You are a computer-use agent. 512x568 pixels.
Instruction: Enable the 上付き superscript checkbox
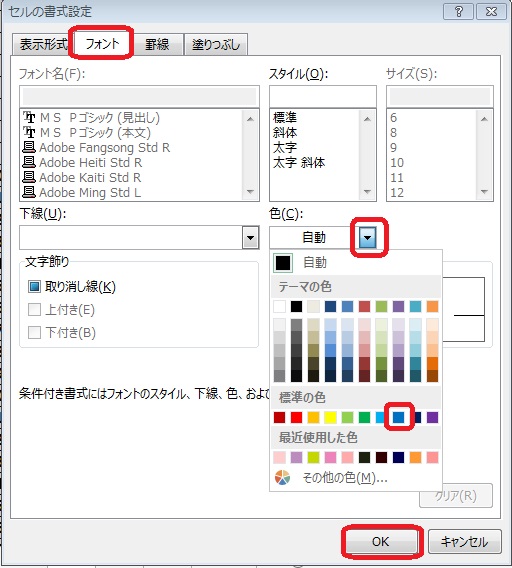tap(34, 310)
